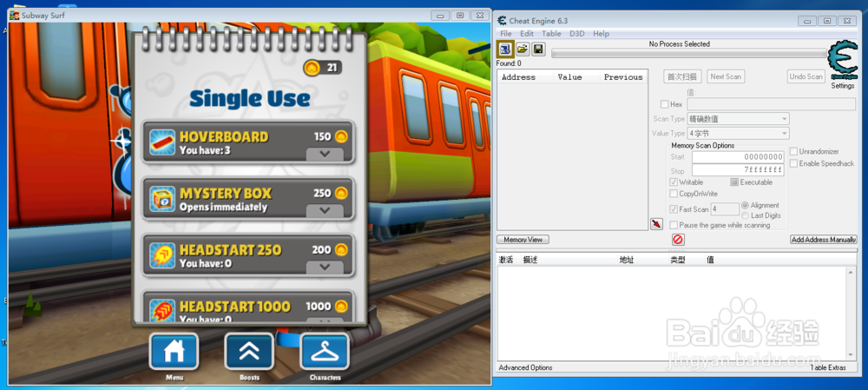Open the Value Type dropdown
Viewport: 868px width, 390px height.
[738, 133]
